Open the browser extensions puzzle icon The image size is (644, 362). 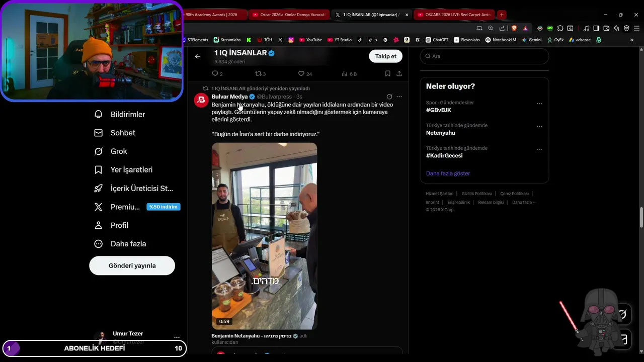pyautogui.click(x=560, y=28)
